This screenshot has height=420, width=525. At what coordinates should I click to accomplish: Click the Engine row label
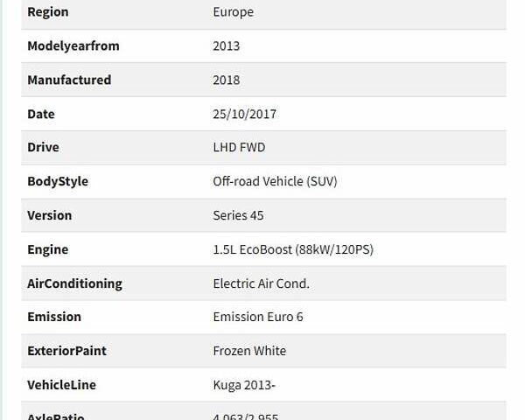coord(47,249)
